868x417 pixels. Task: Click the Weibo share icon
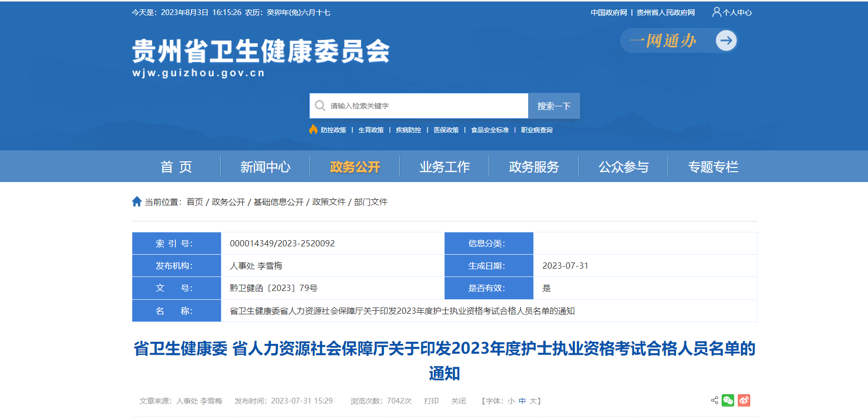(x=744, y=400)
